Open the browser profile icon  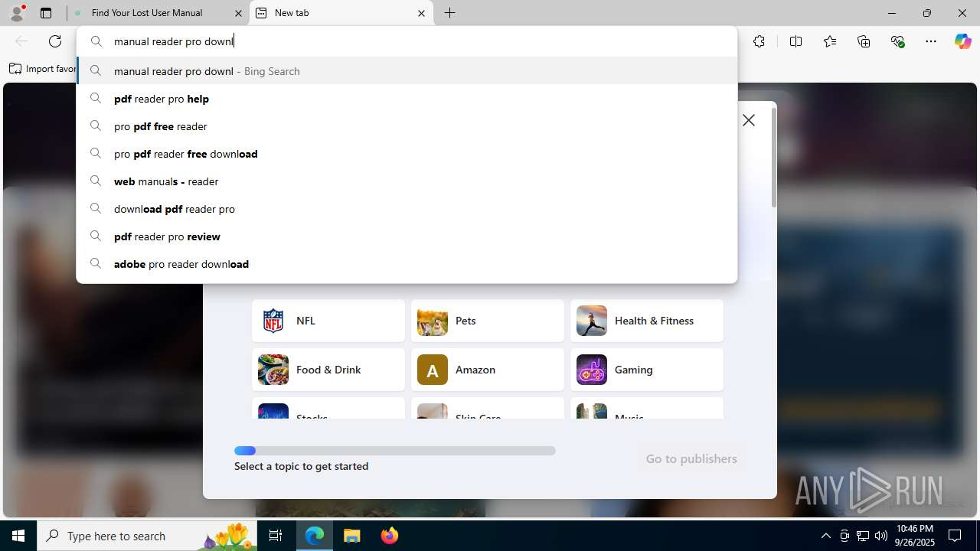click(17, 13)
